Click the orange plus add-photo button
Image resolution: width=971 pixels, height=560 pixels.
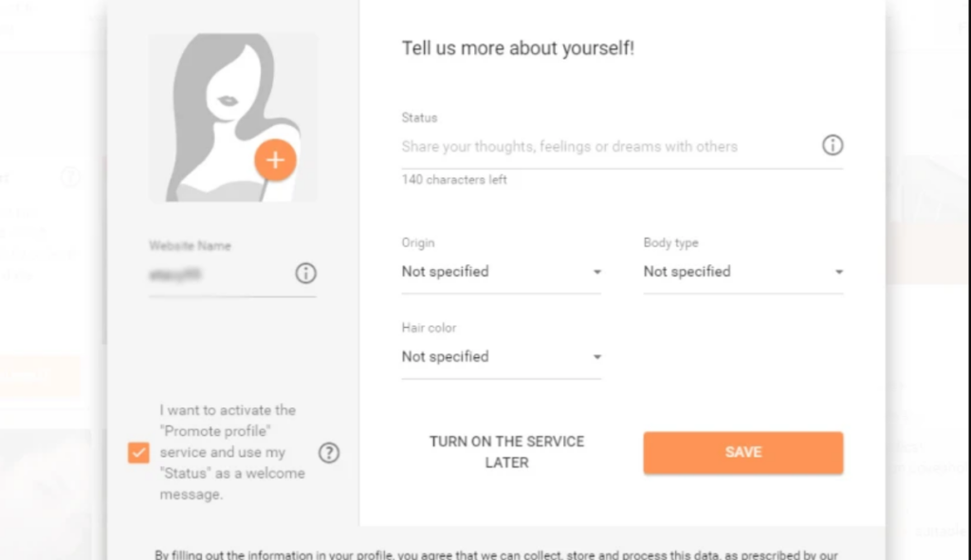coord(275,160)
